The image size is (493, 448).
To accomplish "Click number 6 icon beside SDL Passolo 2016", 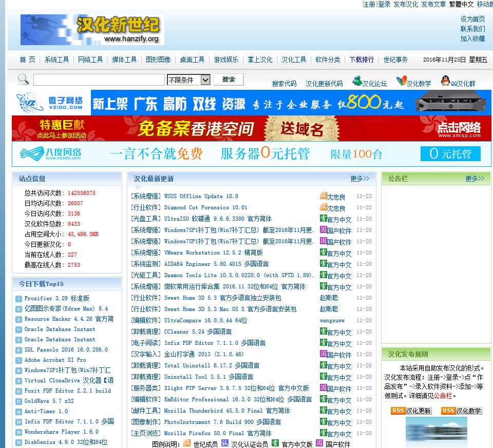I will coord(18,350).
